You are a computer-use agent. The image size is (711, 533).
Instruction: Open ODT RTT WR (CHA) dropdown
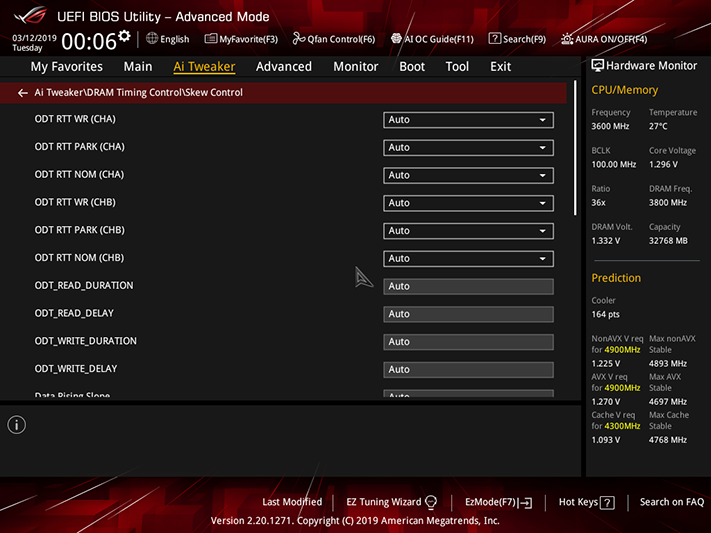click(x=468, y=120)
